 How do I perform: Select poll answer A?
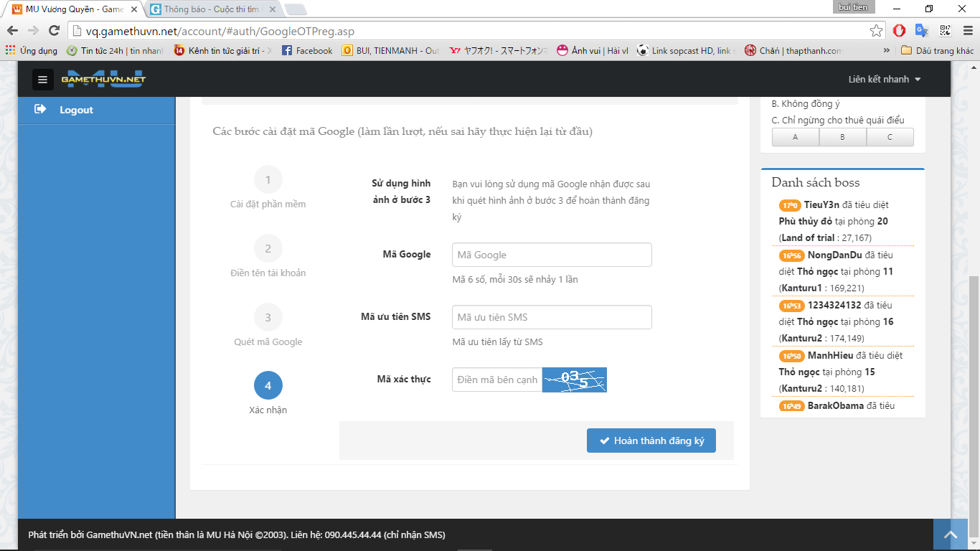pos(795,137)
